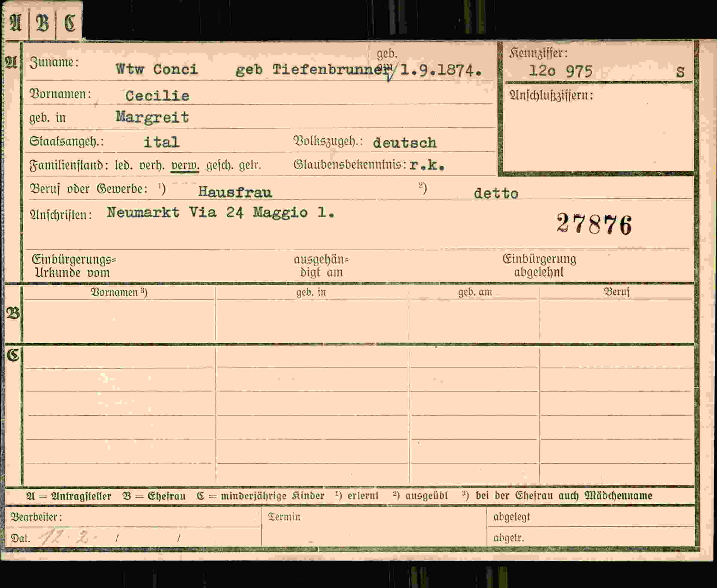
Task: Click the 'Zuname:' field label
Action: click(x=54, y=62)
